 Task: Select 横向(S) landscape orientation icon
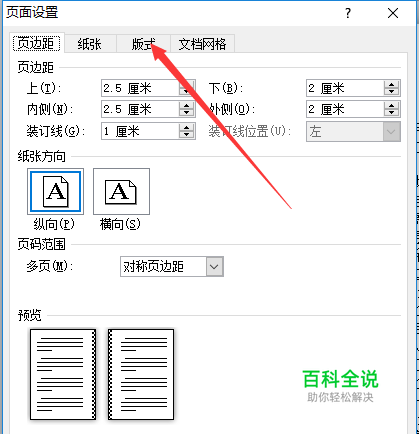(121, 191)
